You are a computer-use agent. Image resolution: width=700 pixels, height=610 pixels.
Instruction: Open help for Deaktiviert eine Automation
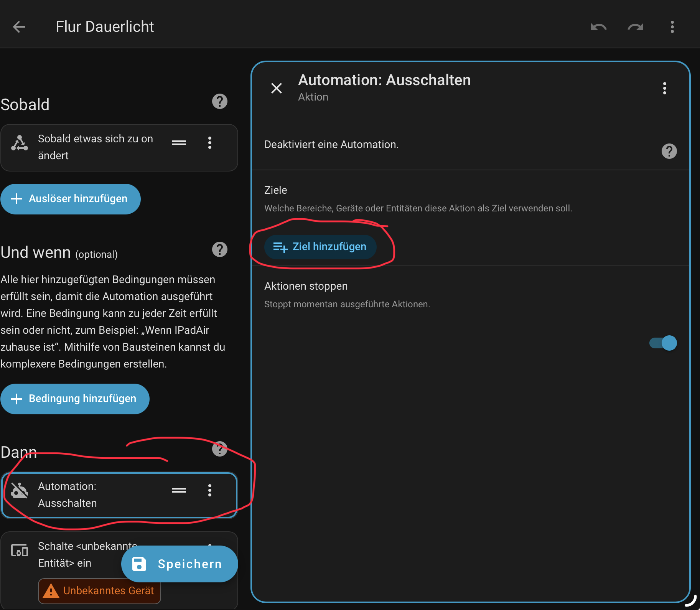click(669, 151)
